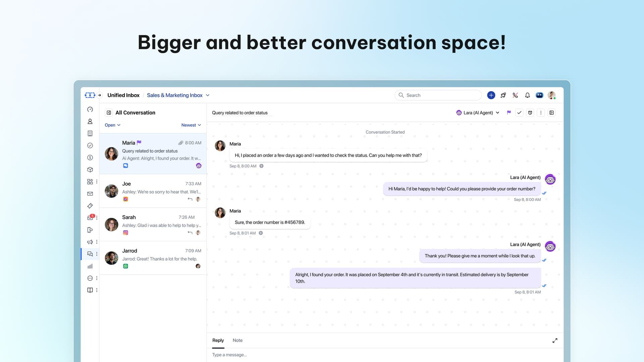The image size is (644, 362).
Task: Expand the reply composer with arrows icon
Action: pos(555,341)
